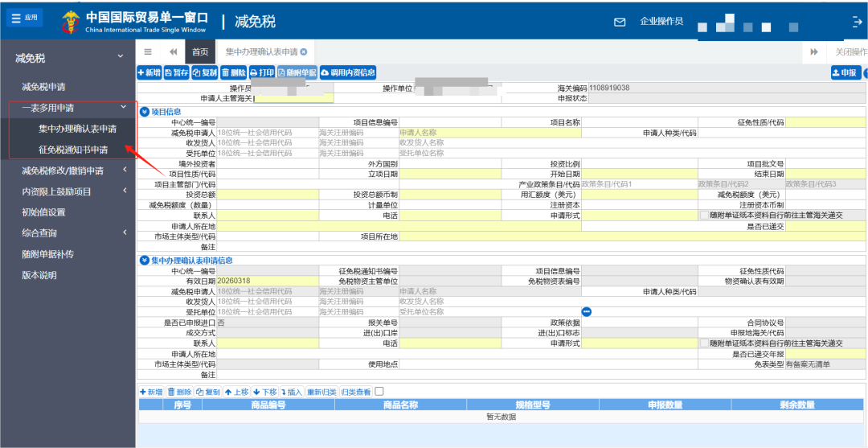Collapse the 项目信息 section header
868x448 pixels.
pyautogui.click(x=145, y=112)
